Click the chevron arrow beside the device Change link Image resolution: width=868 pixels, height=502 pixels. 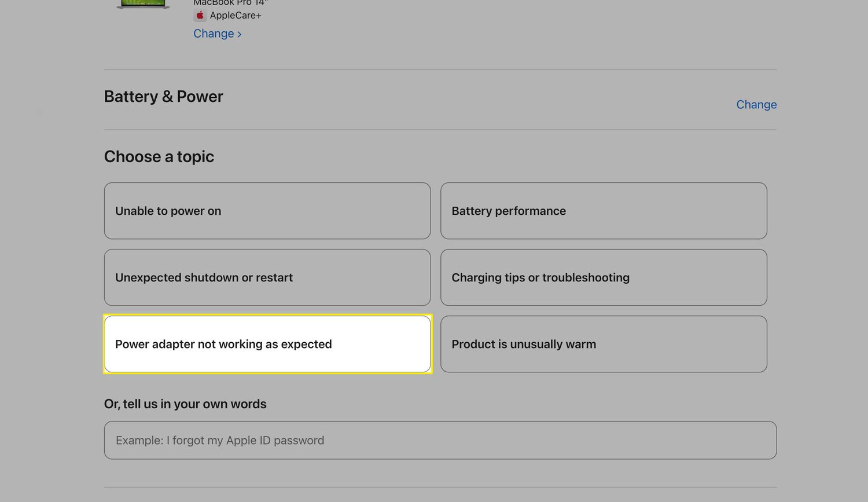click(240, 34)
